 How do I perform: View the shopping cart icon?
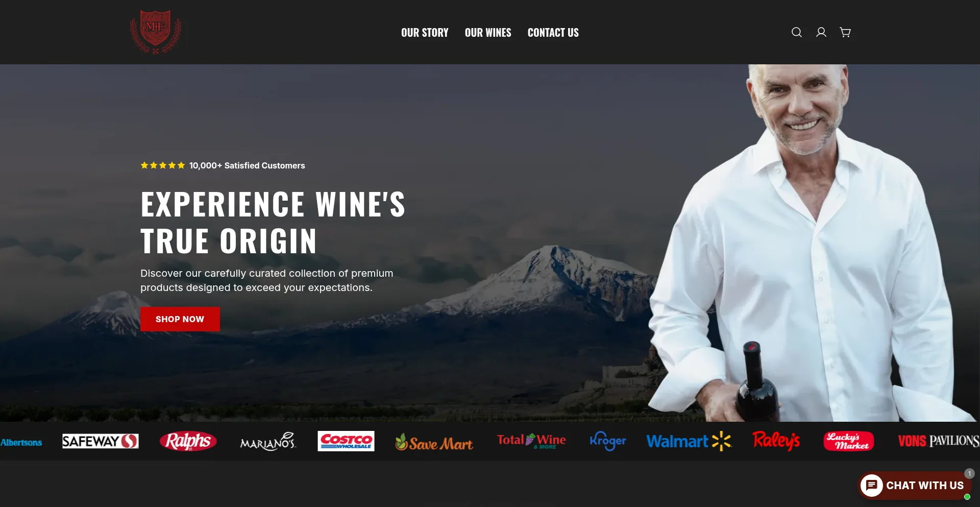click(x=845, y=32)
